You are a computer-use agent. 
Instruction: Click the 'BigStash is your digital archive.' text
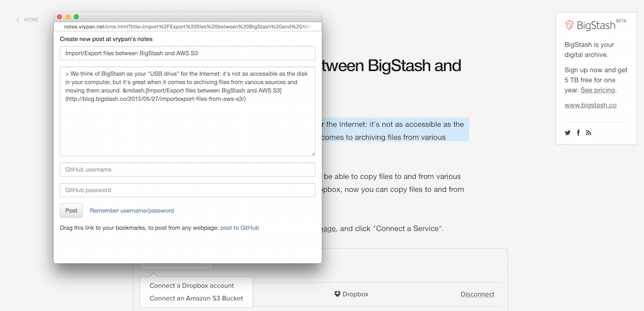point(589,49)
